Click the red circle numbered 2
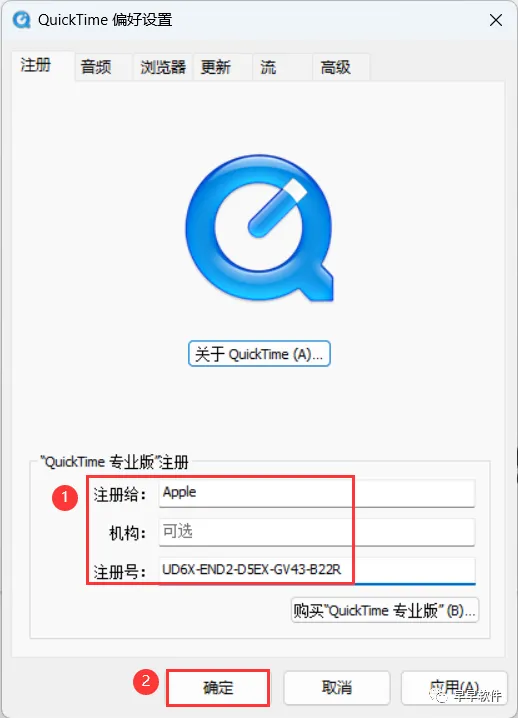The width and height of the screenshot is (518, 718). tap(146, 681)
